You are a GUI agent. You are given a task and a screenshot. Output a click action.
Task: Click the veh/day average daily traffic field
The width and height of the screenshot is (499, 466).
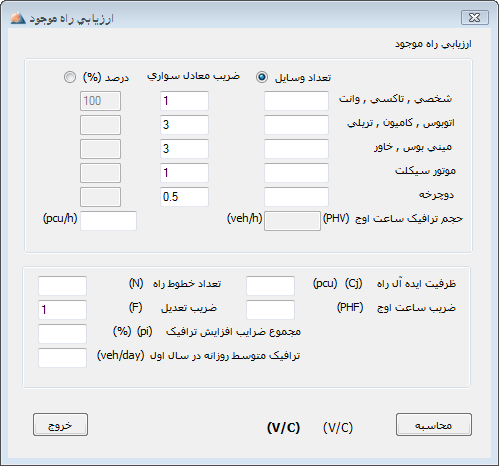coord(62,358)
